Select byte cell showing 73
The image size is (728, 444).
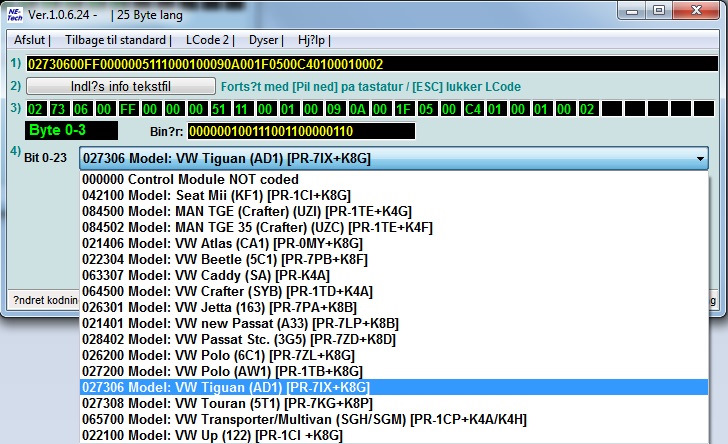pyautogui.click(x=58, y=109)
